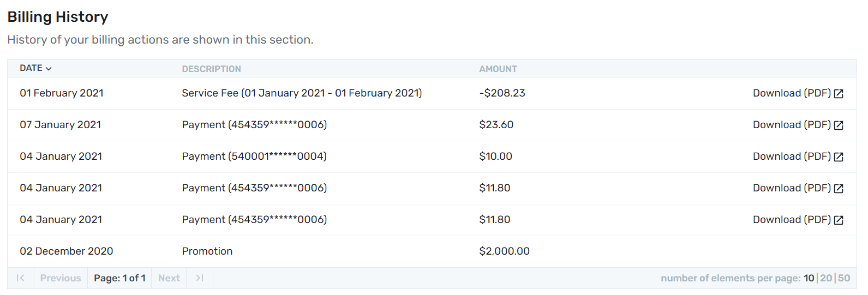Click external-link icon on $10.00 payment row

click(839, 157)
